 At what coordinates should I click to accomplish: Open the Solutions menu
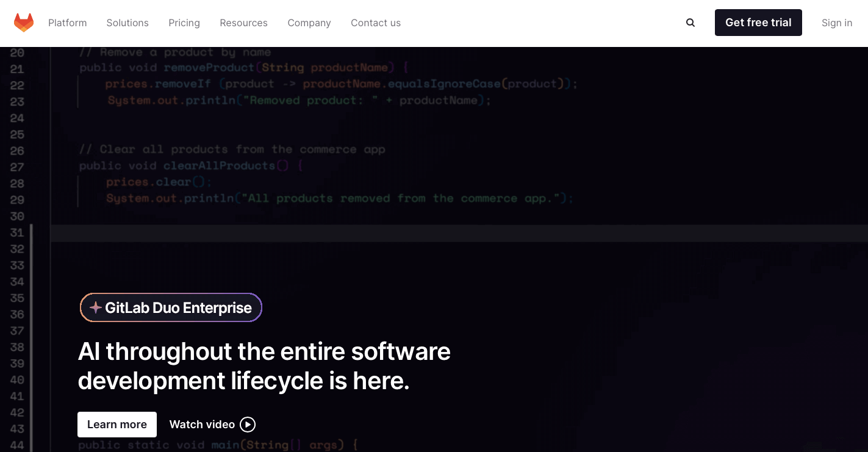coord(127,23)
